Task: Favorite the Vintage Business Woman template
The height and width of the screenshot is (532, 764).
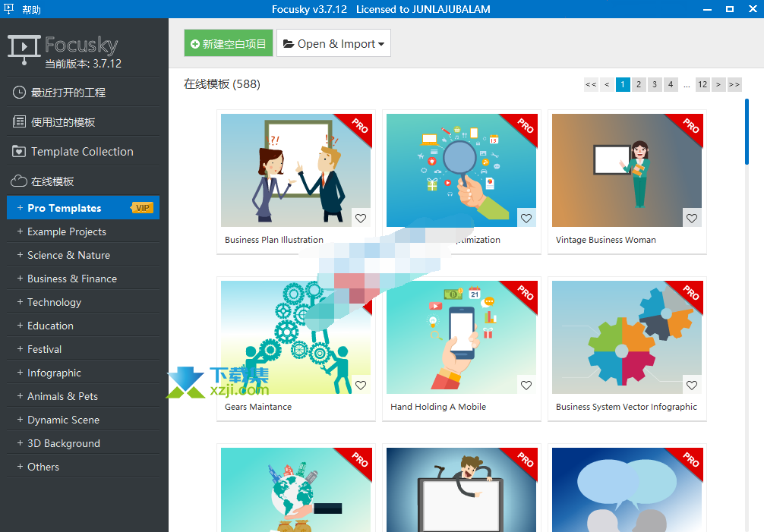Action: (692, 218)
